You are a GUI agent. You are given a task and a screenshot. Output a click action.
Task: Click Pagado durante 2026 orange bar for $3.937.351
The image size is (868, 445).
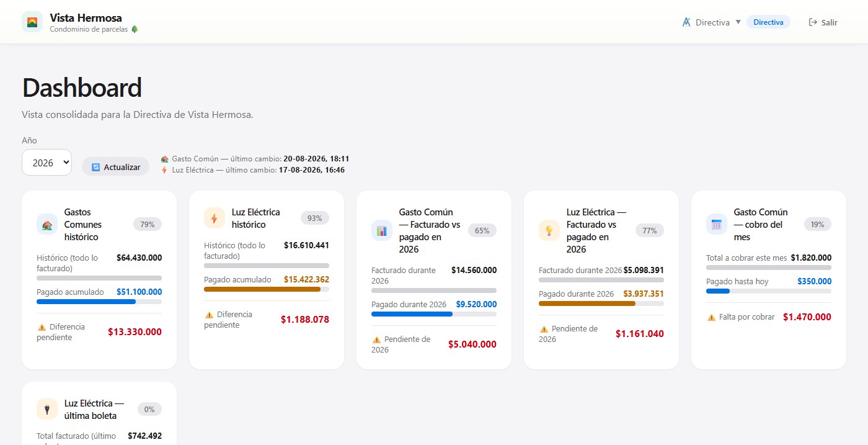pos(601,303)
